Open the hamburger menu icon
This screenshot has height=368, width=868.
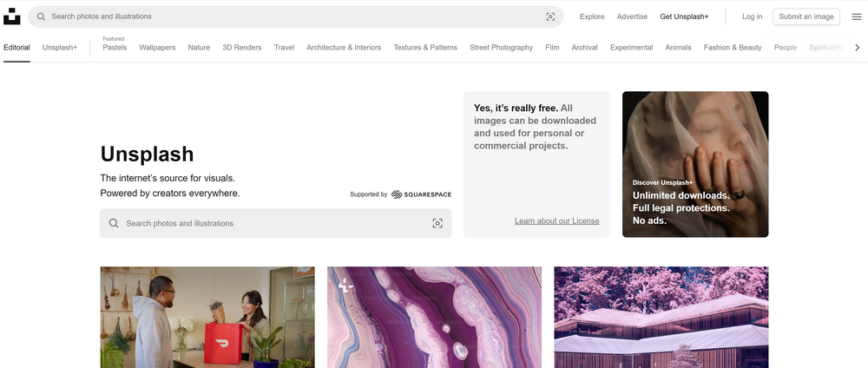857,16
